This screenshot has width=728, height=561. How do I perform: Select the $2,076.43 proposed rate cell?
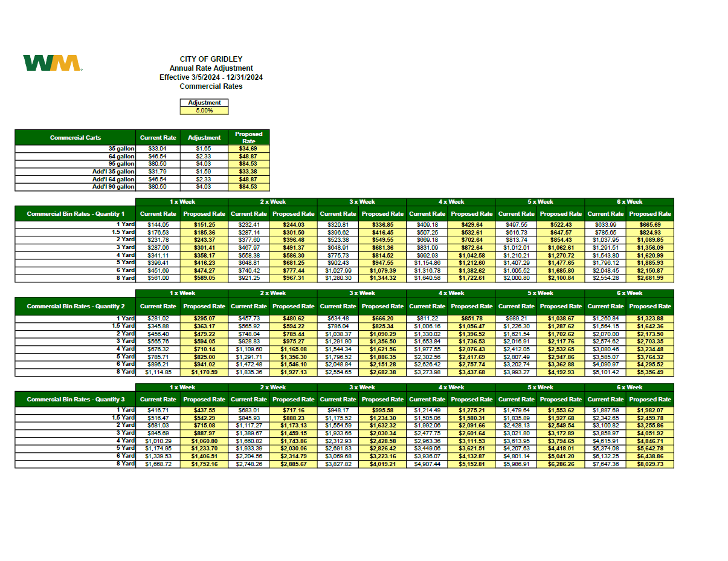coord(471,349)
